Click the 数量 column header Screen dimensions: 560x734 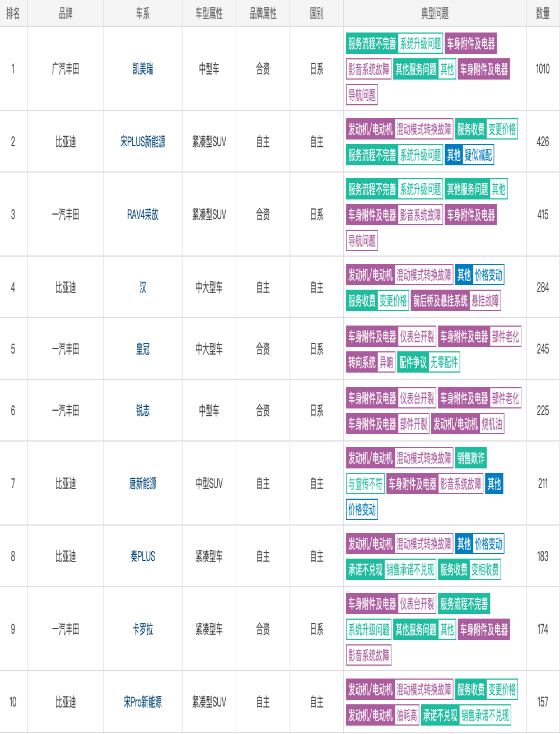[543, 13]
